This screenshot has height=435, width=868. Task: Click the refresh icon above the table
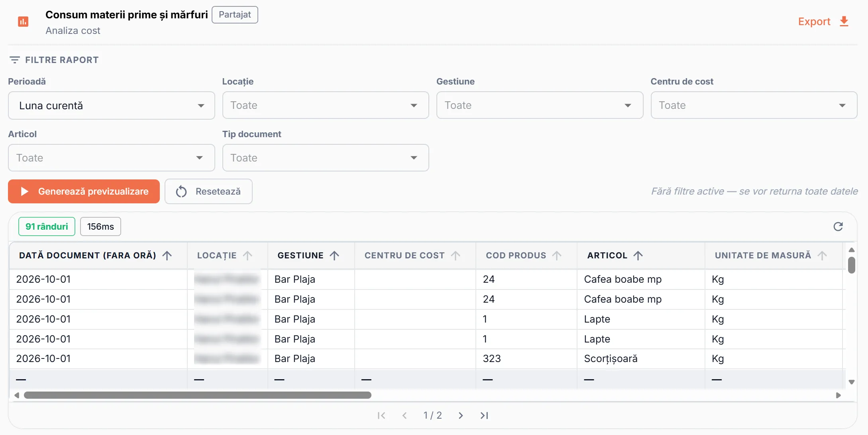[838, 226]
